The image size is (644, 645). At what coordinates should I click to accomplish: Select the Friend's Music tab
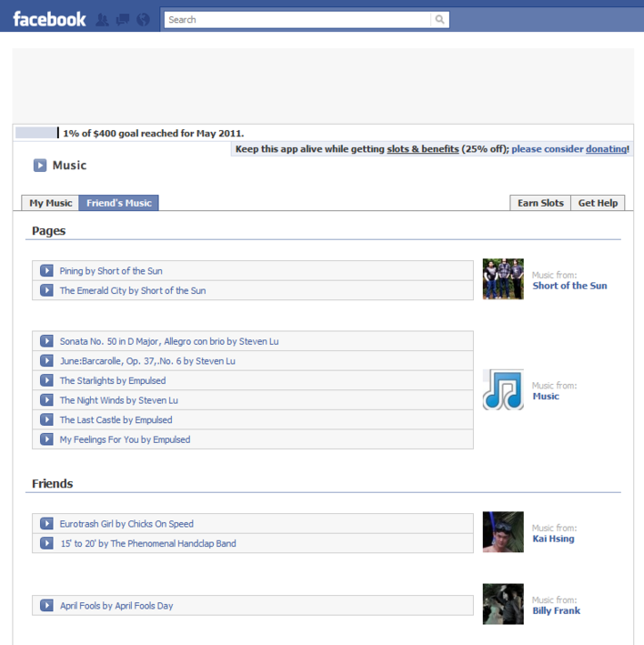119,203
